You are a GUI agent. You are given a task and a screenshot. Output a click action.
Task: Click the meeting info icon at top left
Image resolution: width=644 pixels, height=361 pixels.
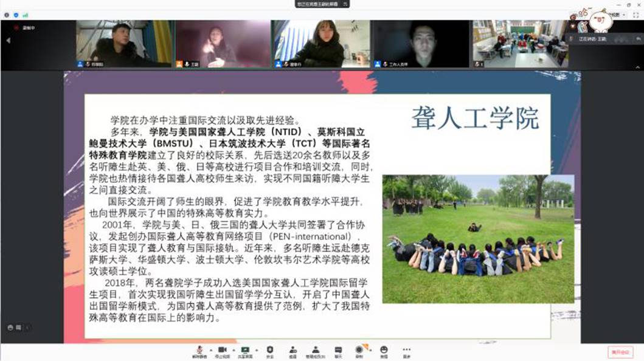click(x=7, y=14)
